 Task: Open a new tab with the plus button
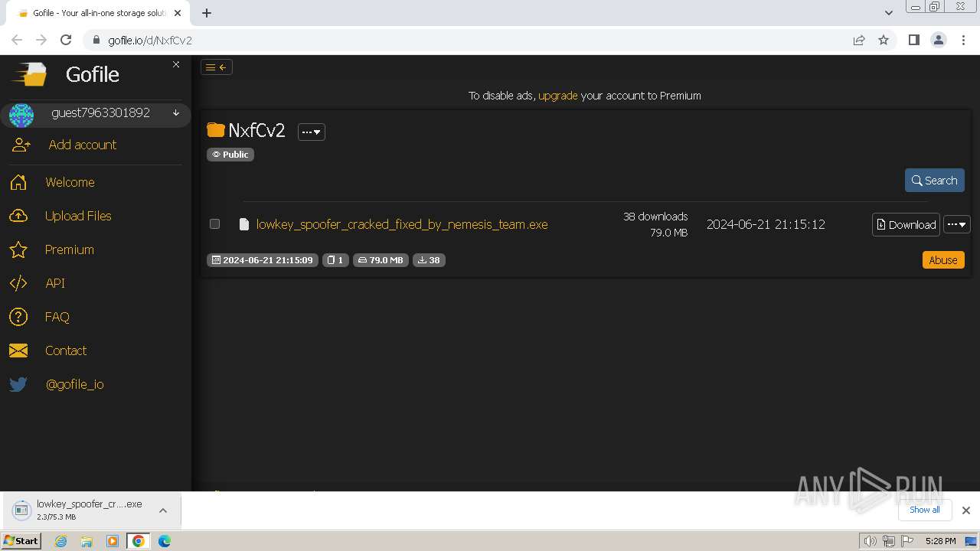(207, 13)
